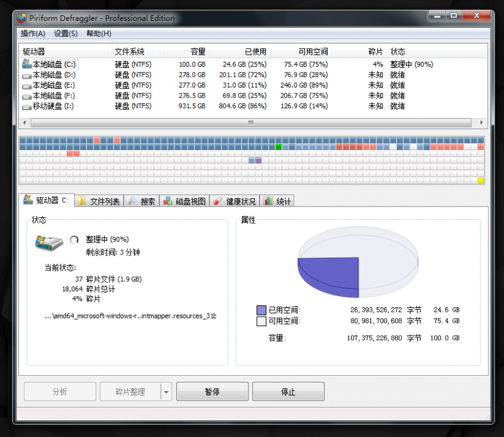Image resolution: width=504 pixels, height=437 pixels.
Task: Click the 18,064 碎片总计 line
Action: tap(89, 289)
